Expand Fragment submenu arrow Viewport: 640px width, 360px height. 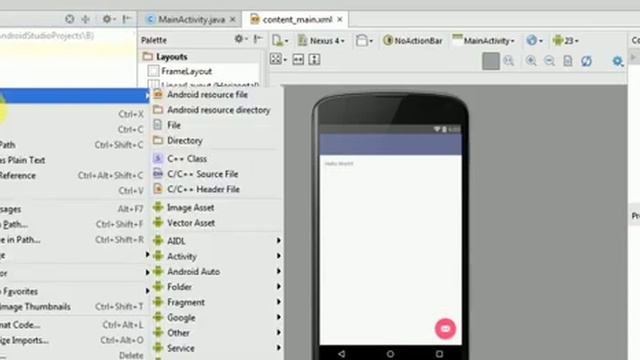coord(279,302)
